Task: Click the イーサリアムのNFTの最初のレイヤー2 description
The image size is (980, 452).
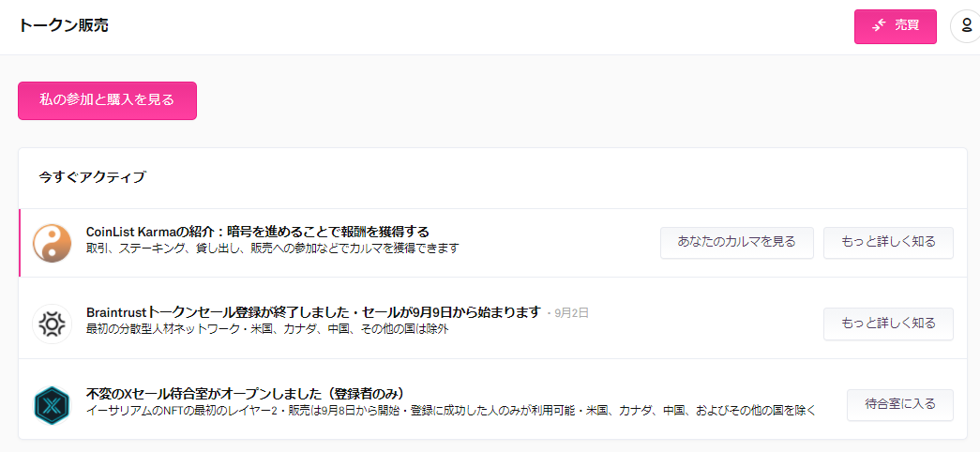Action: (x=451, y=411)
